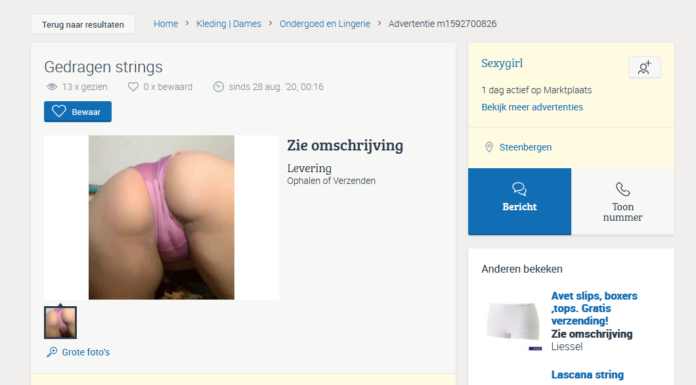Viewport: 696px width, 385px height.
Task: Open the main advertisement photo
Action: point(162,217)
